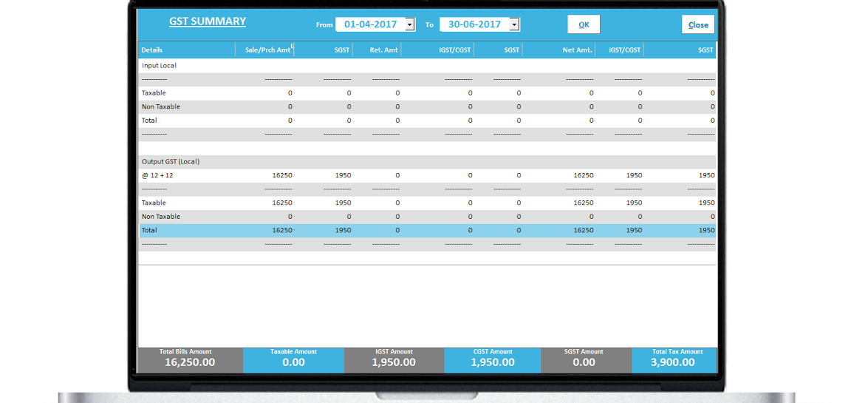This screenshot has height=403, width=868.
Task: Select the @ 12 + 12 row
Action: (428, 176)
